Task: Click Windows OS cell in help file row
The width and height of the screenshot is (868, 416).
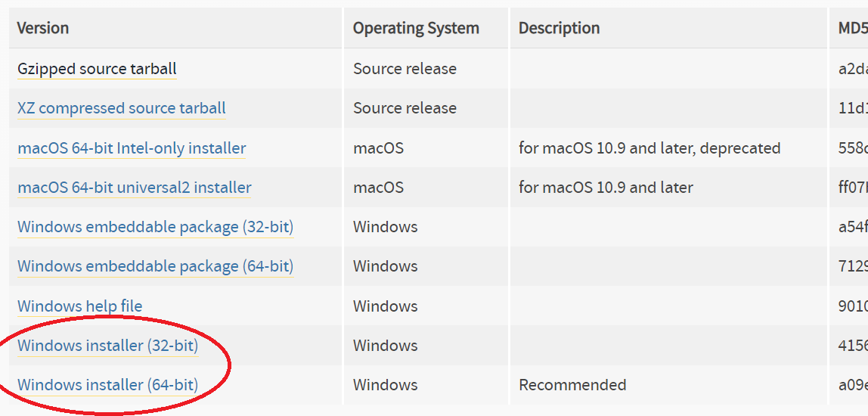Action: [386, 306]
